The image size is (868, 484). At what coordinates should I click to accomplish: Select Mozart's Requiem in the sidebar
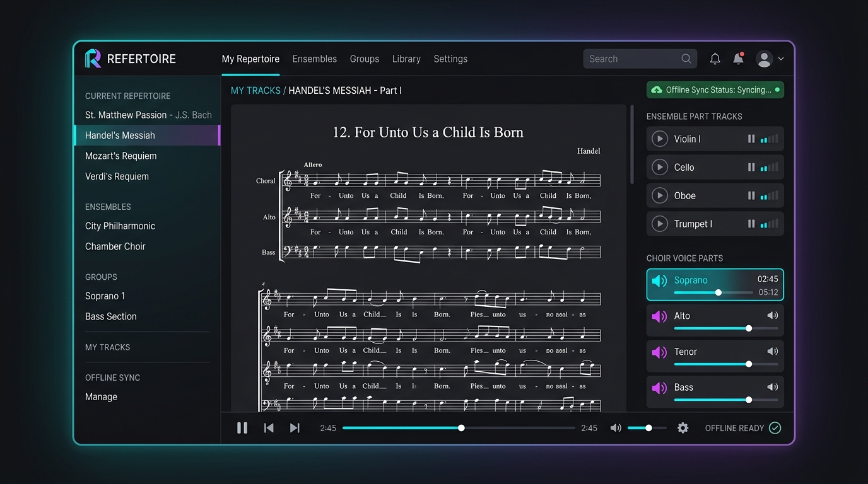pos(121,156)
